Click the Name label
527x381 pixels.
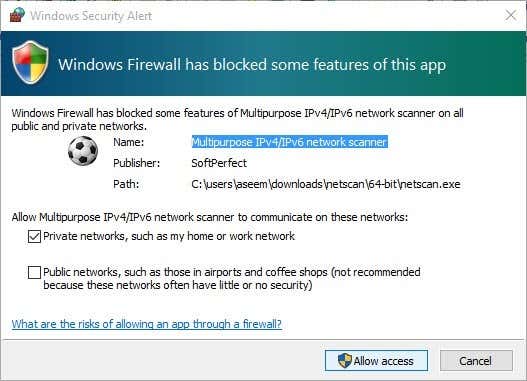pos(128,142)
